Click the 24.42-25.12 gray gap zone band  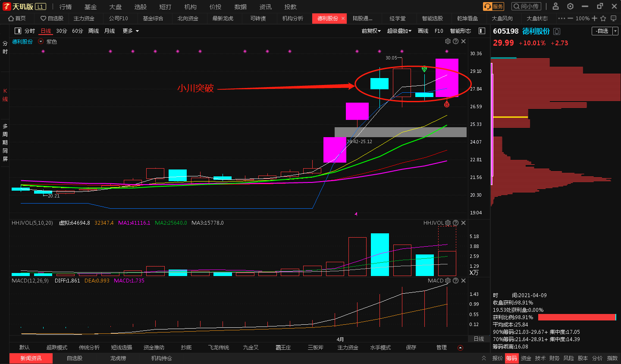(x=401, y=132)
